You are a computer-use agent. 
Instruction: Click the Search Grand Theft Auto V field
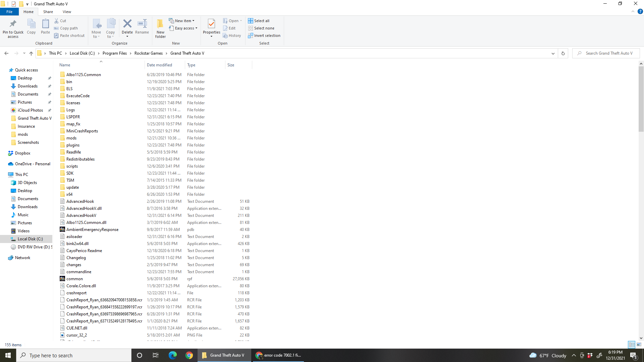pos(609,53)
